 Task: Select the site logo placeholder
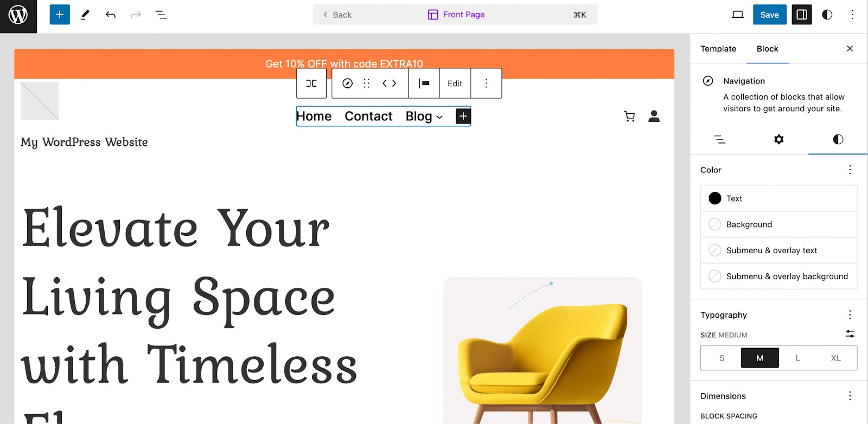point(40,101)
